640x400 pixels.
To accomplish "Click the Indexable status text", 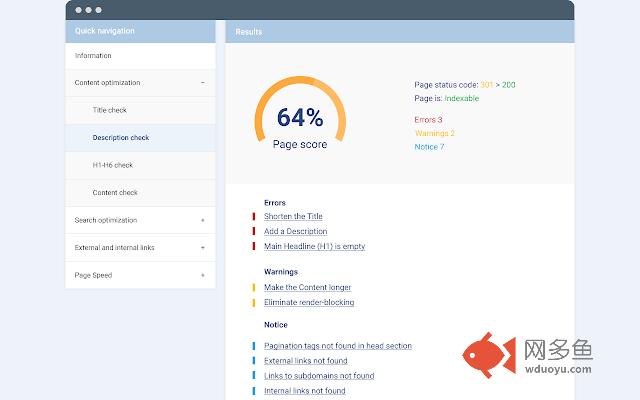I will (x=462, y=98).
